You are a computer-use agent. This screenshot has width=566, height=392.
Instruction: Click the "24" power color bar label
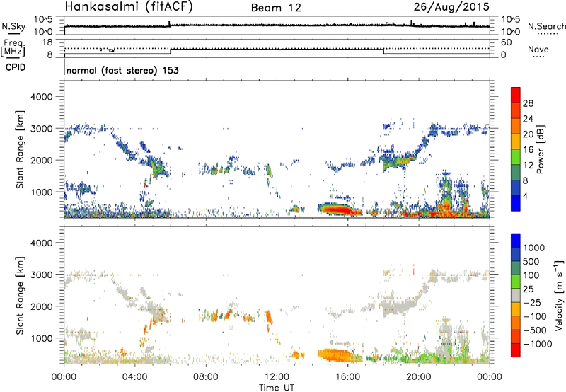point(528,119)
